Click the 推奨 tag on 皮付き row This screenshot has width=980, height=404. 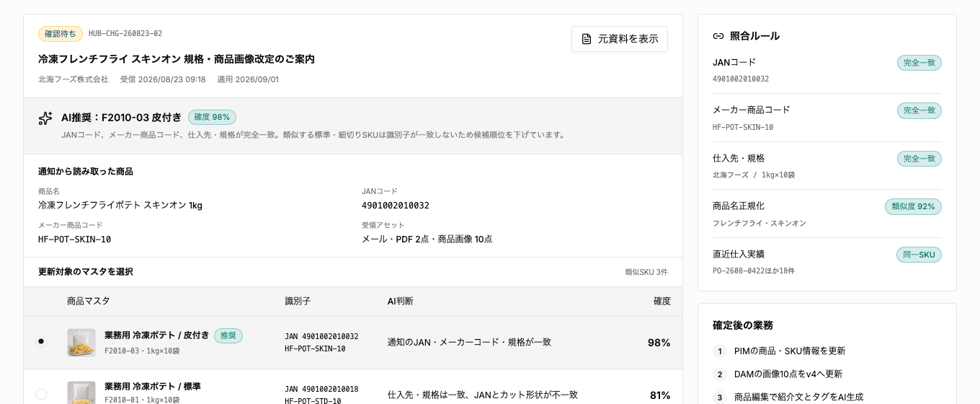pos(228,335)
